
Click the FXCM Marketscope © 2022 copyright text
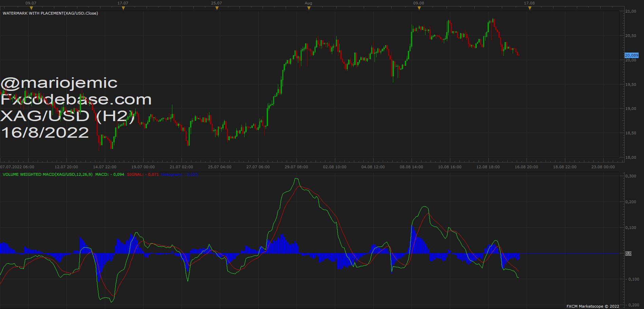pyautogui.click(x=593, y=306)
